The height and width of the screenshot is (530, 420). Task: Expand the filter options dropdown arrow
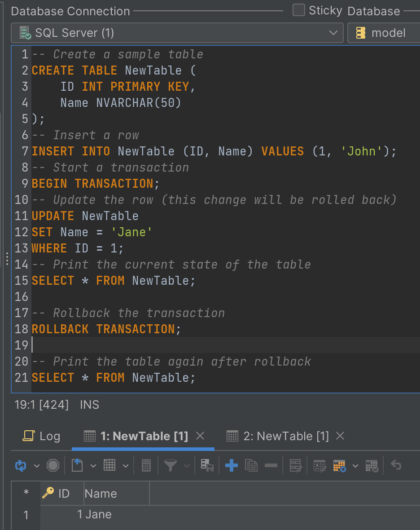pos(187,466)
